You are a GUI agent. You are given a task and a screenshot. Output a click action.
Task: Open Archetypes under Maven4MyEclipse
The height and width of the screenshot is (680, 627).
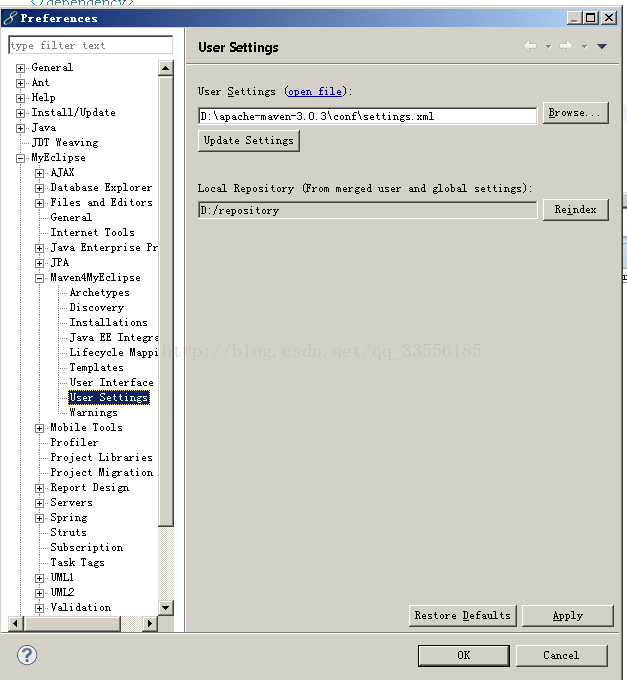tap(99, 293)
